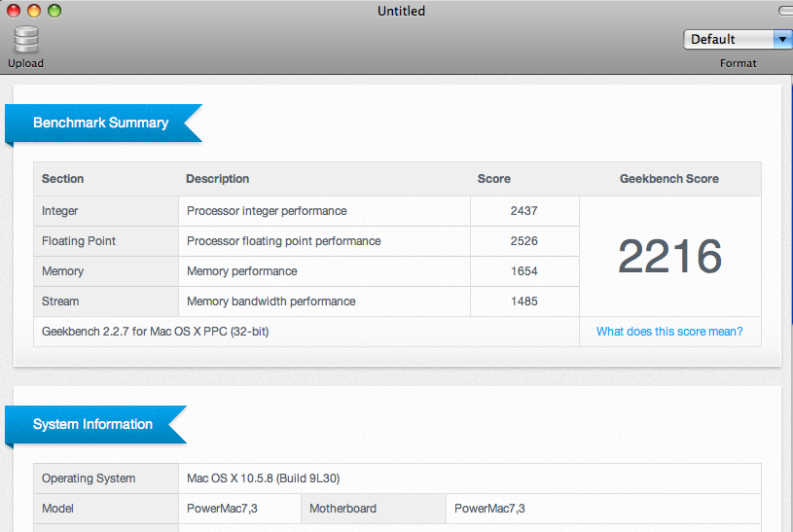Minimize window using yellow button
Screen dimensions: 793x532
[33, 12]
